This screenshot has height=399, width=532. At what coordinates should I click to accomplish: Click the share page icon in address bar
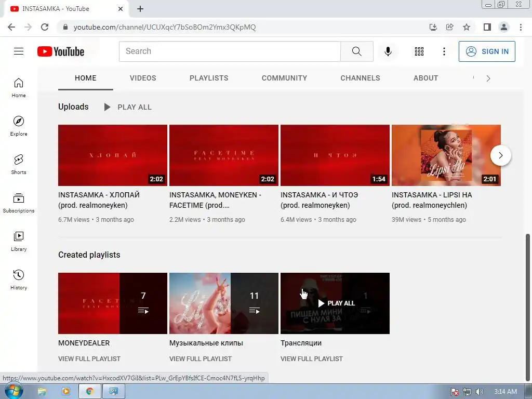(449, 27)
